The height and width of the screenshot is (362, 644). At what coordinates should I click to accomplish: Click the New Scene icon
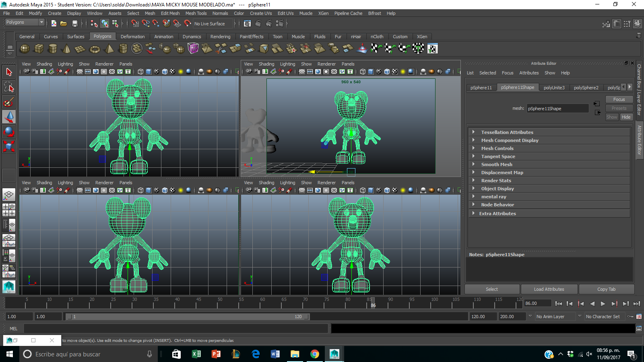[54, 24]
